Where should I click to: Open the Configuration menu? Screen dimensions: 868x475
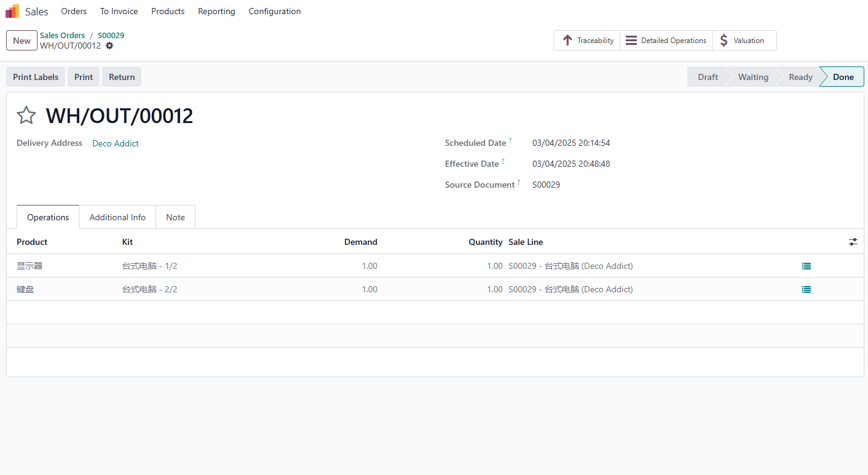(x=275, y=11)
